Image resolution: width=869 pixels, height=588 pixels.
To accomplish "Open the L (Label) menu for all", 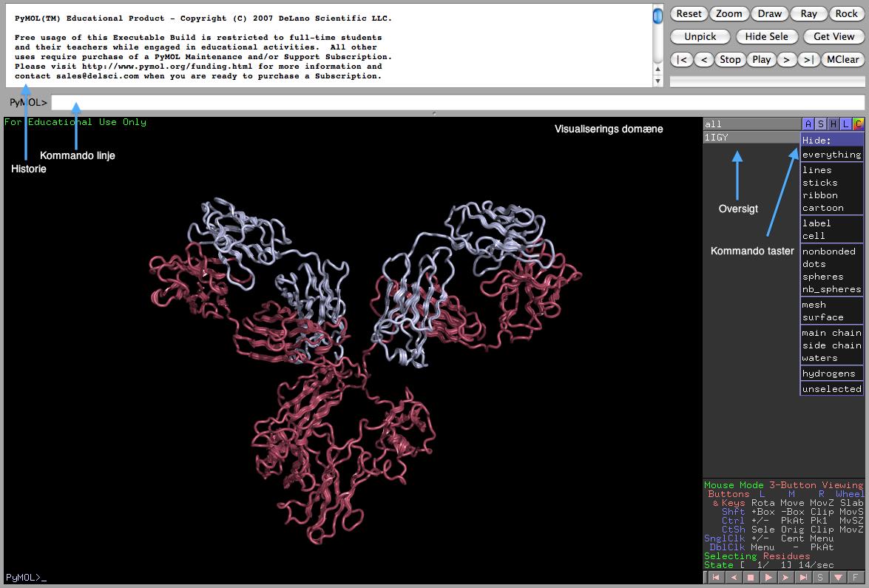I will 845,124.
